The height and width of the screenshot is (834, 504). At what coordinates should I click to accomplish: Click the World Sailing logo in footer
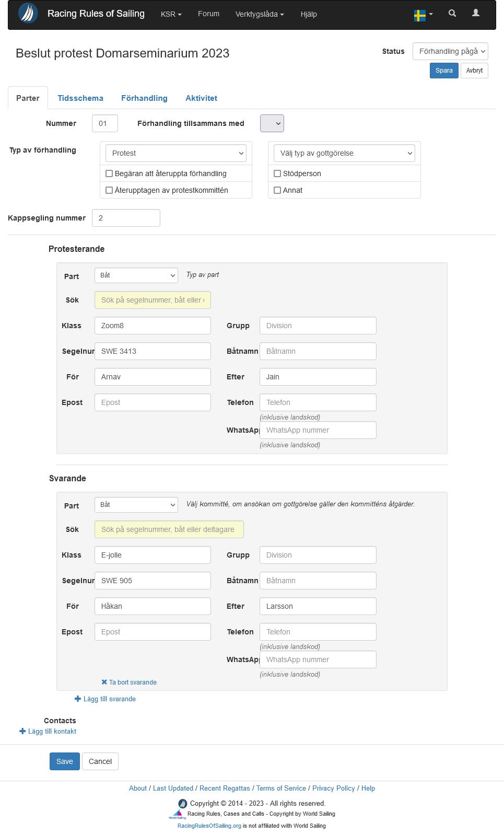coord(178,815)
